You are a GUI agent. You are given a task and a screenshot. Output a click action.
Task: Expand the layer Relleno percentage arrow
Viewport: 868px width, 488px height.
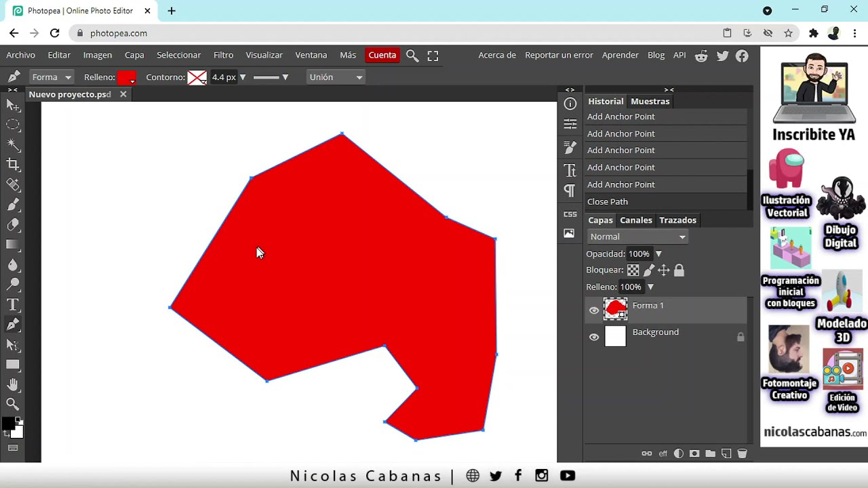tap(650, 287)
